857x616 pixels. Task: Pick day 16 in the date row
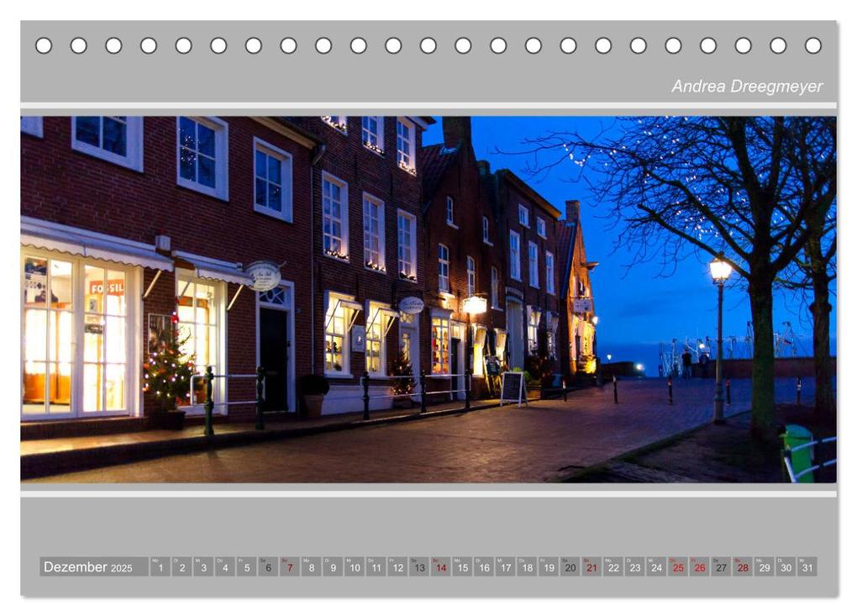(x=484, y=566)
